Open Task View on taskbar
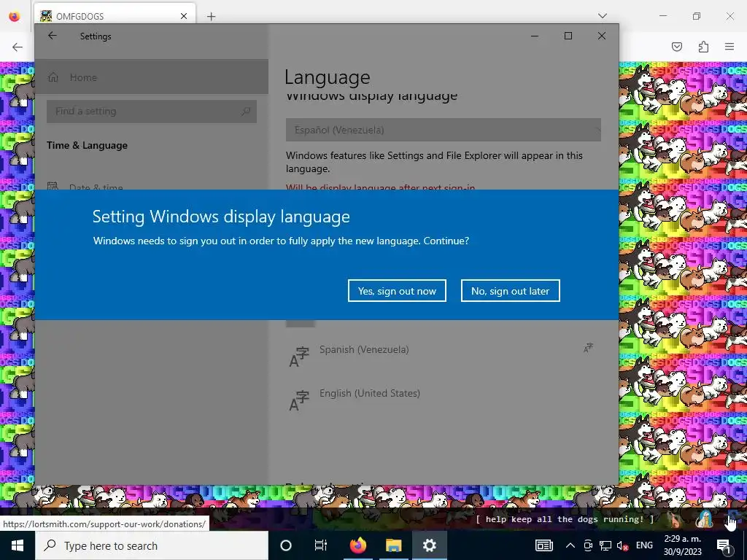This screenshot has width=747, height=560. pyautogui.click(x=321, y=545)
